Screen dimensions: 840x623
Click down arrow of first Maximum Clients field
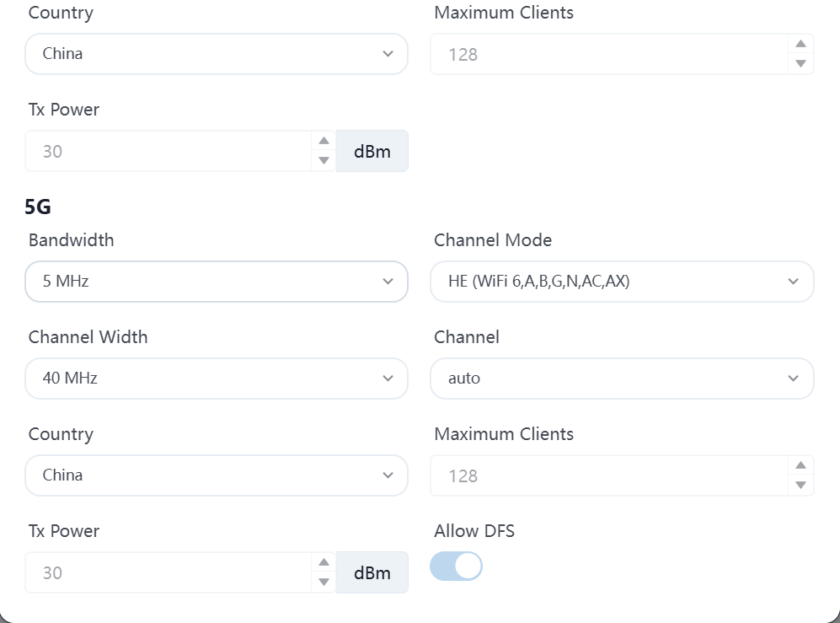coord(800,63)
